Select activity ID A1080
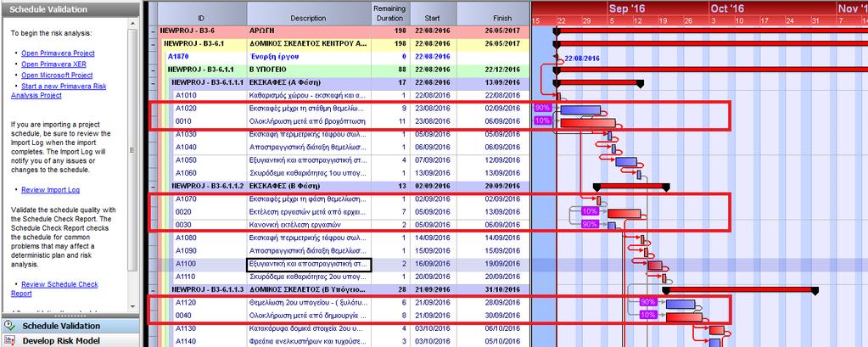The height and width of the screenshot is (347, 868). 186,238
